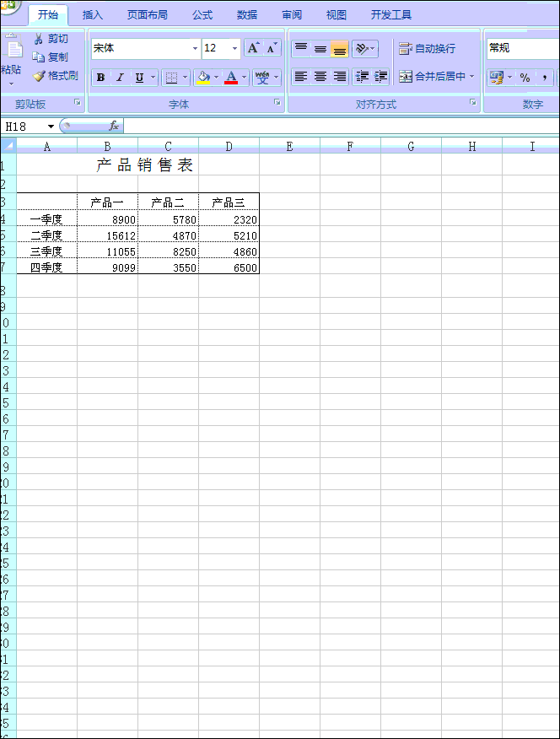
Task: Open alignment (对齐方式) dialog launcher
Action: [x=473, y=102]
